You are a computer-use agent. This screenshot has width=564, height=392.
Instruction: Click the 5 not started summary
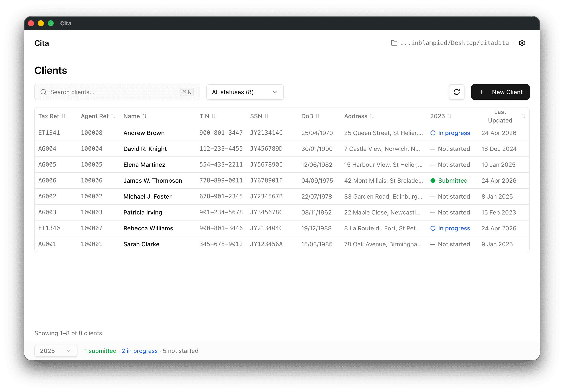181,351
